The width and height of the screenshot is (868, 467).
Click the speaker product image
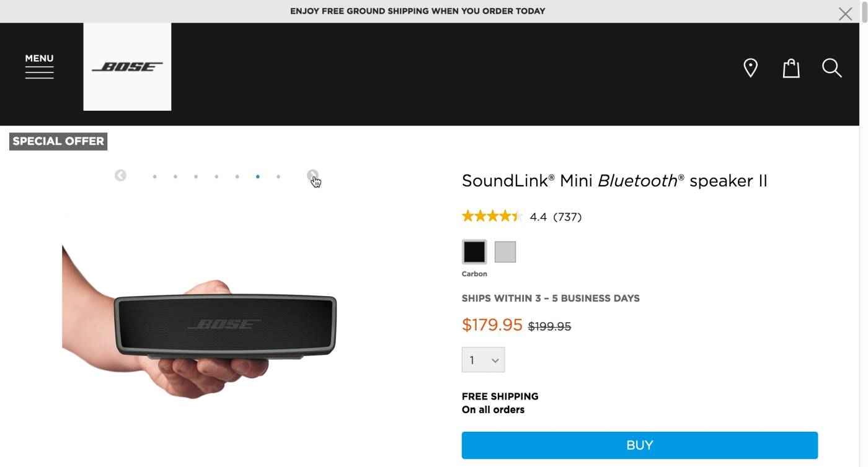point(225,325)
